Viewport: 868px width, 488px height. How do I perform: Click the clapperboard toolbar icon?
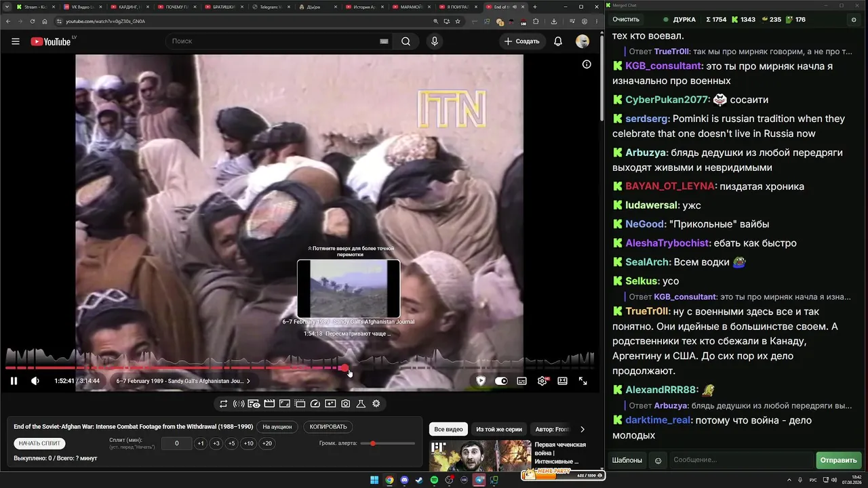(x=269, y=404)
